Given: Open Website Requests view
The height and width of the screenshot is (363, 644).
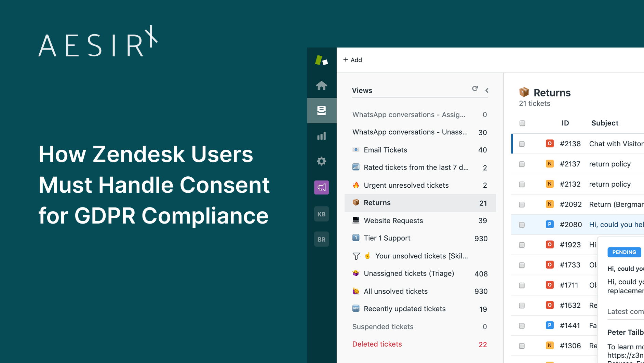Looking at the screenshot, I should coord(420,220).
